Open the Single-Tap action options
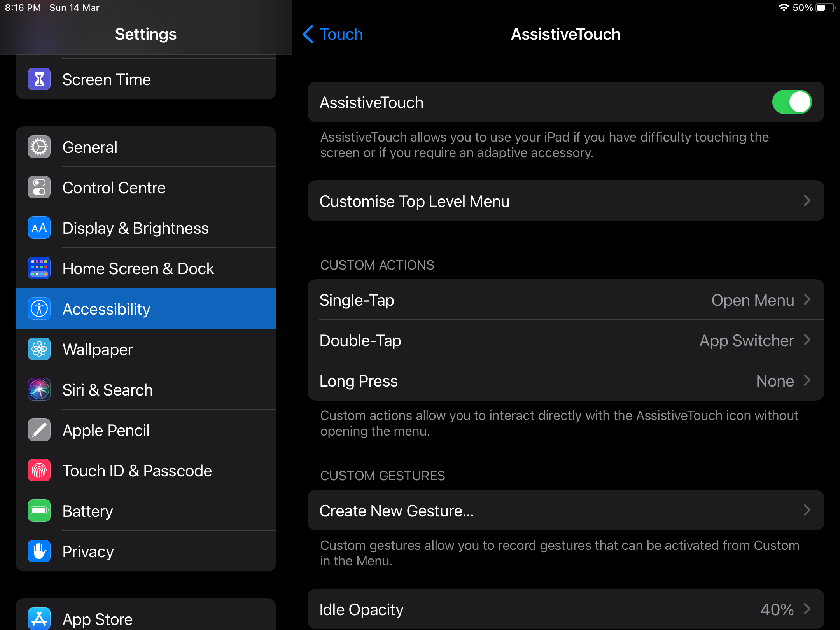840x630 pixels. pos(565,300)
